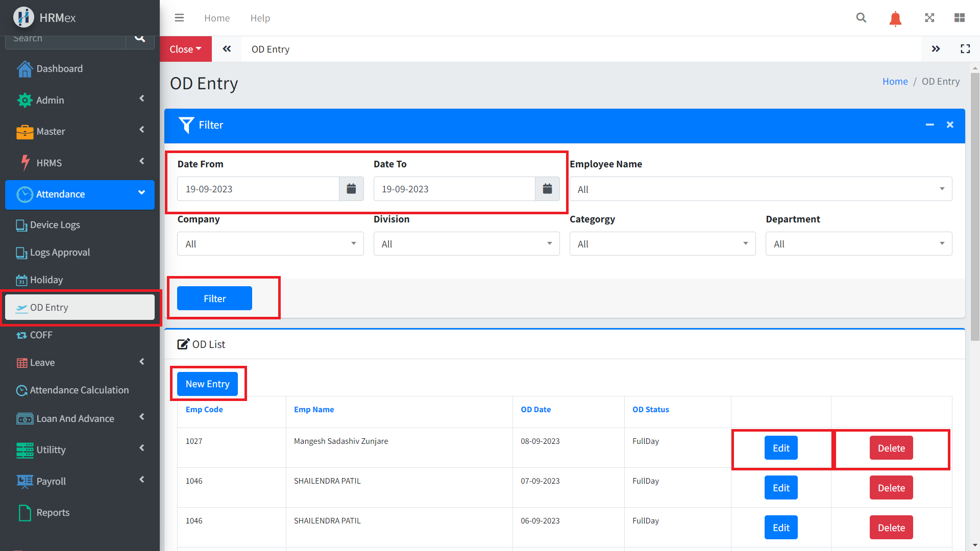Open Date To calendar picker icon
Viewport: 980px width, 551px height.
[547, 189]
